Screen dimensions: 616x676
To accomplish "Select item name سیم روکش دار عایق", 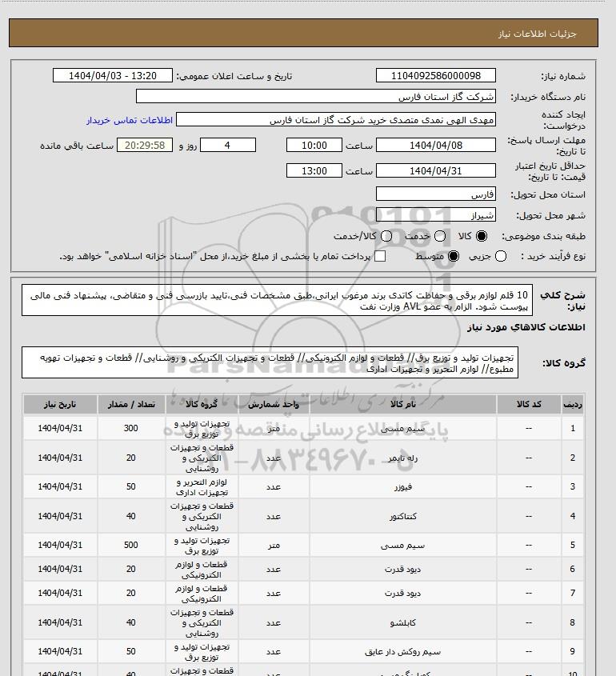I will (x=402, y=651).
